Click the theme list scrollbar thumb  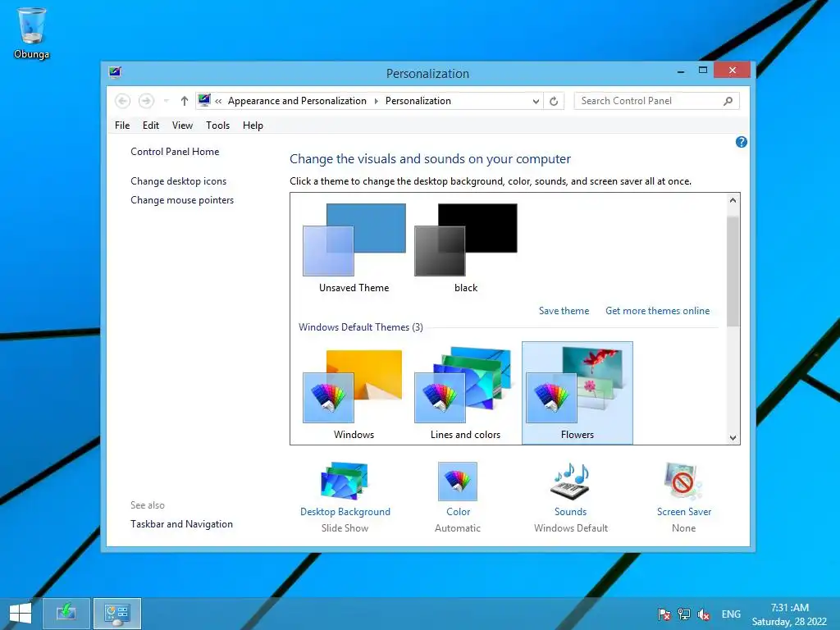733,271
